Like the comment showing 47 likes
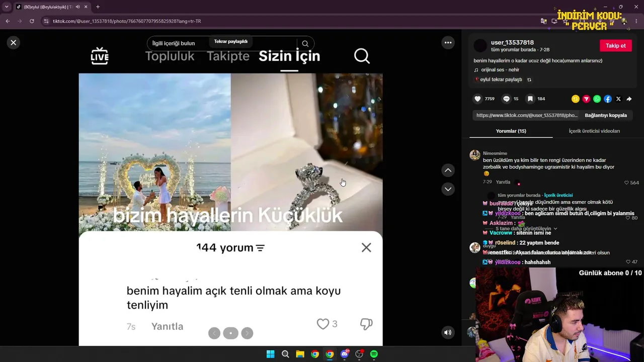This screenshot has width=644, height=362. (628, 262)
